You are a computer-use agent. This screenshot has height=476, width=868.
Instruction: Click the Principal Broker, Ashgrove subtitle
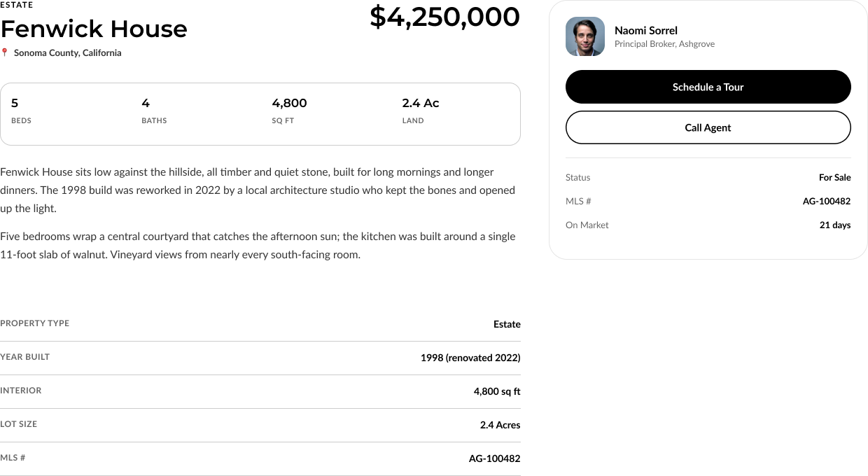point(664,43)
